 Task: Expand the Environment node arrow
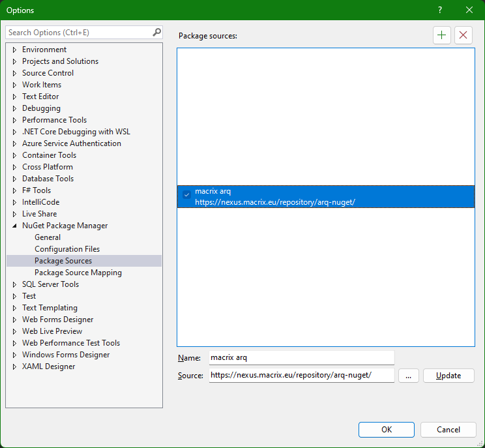click(14, 50)
